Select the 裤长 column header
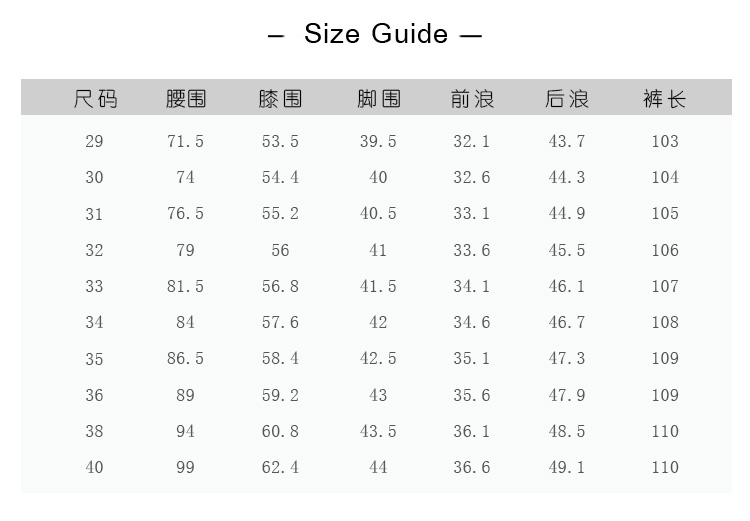The height and width of the screenshot is (521, 750). [665, 99]
